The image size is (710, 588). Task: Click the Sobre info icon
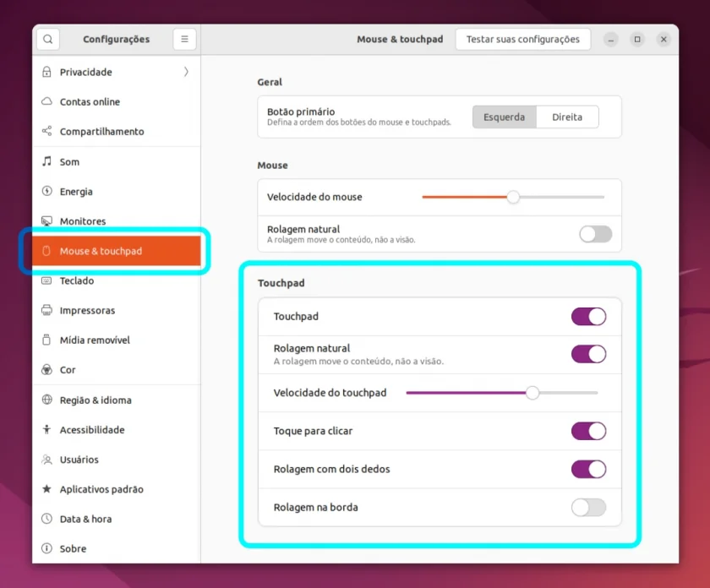tap(46, 548)
